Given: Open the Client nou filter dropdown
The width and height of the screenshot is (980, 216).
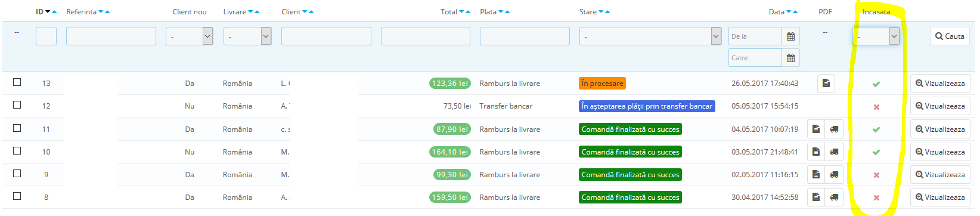Looking at the screenshot, I should [189, 36].
